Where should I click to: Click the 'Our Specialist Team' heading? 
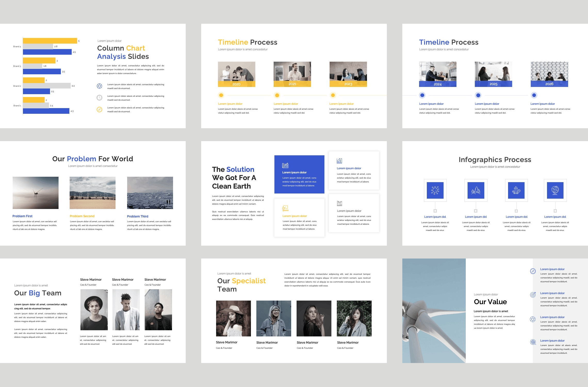(241, 285)
